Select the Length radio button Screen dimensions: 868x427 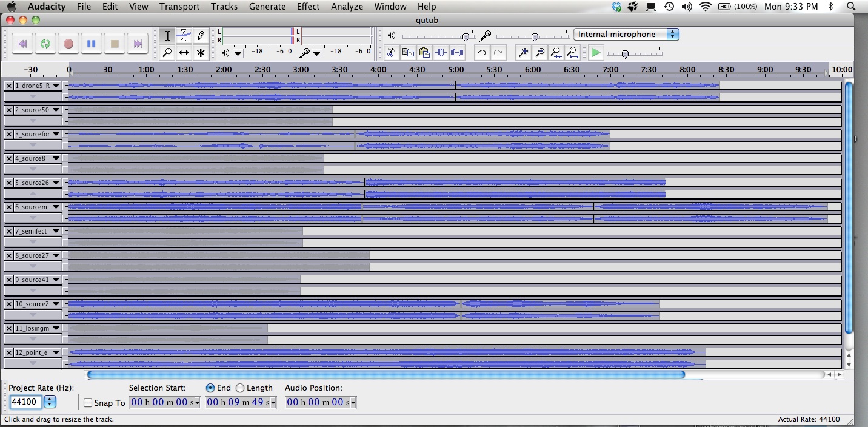(x=240, y=388)
